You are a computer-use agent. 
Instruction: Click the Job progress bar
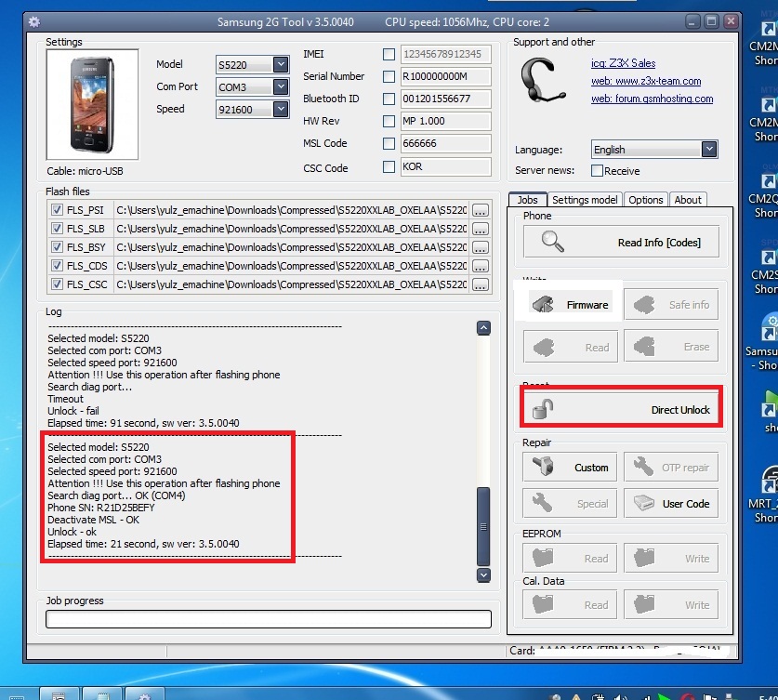(x=269, y=619)
